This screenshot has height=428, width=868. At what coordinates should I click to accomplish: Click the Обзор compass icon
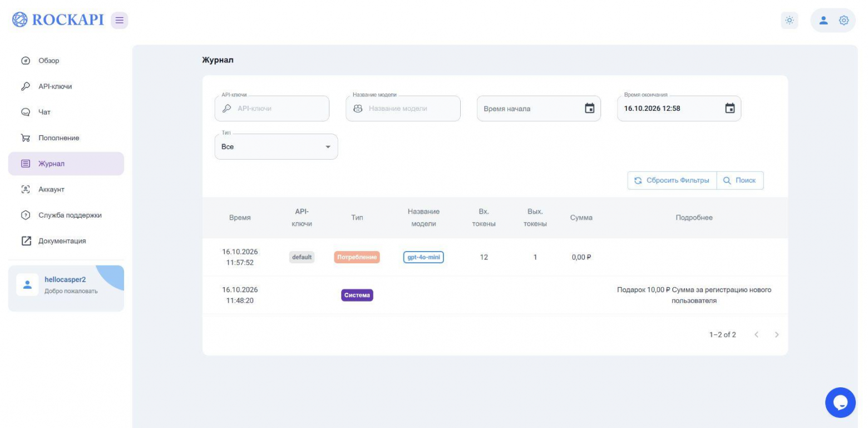[25, 61]
